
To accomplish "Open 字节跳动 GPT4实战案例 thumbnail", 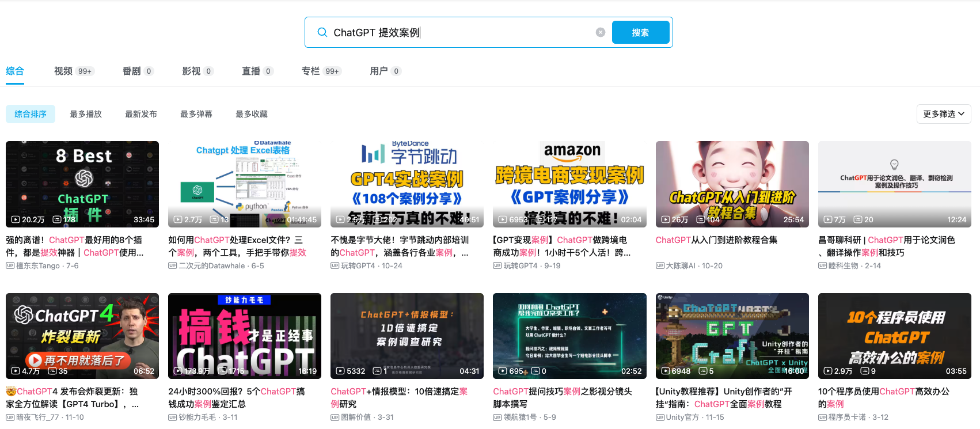I will (407, 184).
